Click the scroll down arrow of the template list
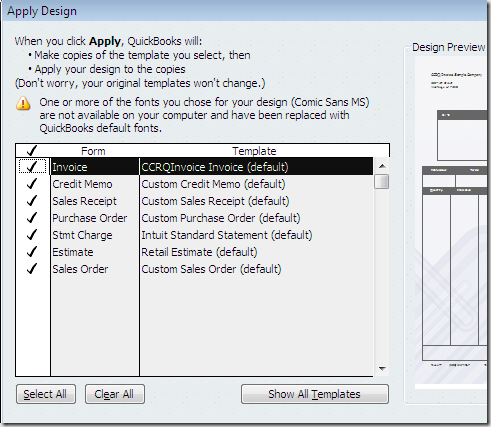Image resolution: width=491 pixels, height=427 pixels. [x=382, y=369]
